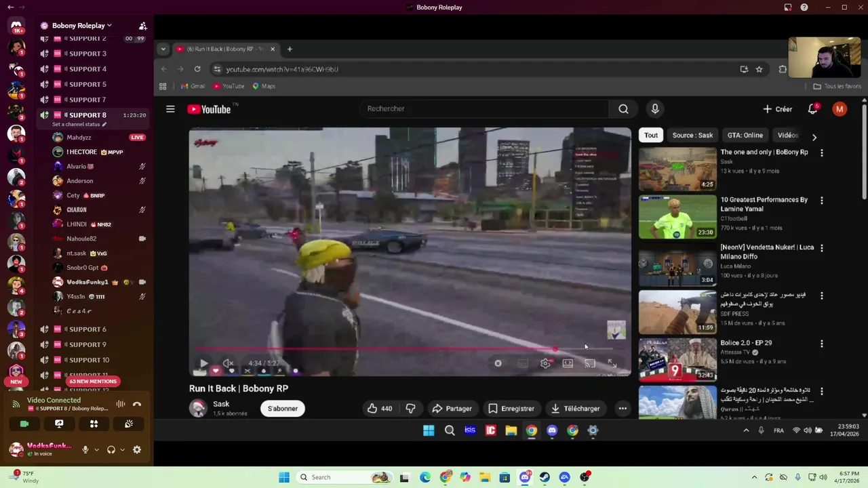Click the Créer button
The height and width of the screenshot is (488, 868).
click(x=777, y=109)
